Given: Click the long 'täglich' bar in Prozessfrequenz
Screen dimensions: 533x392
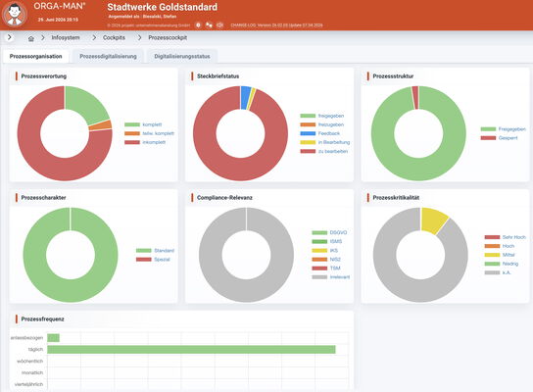Looking at the screenshot, I should click(191, 350).
